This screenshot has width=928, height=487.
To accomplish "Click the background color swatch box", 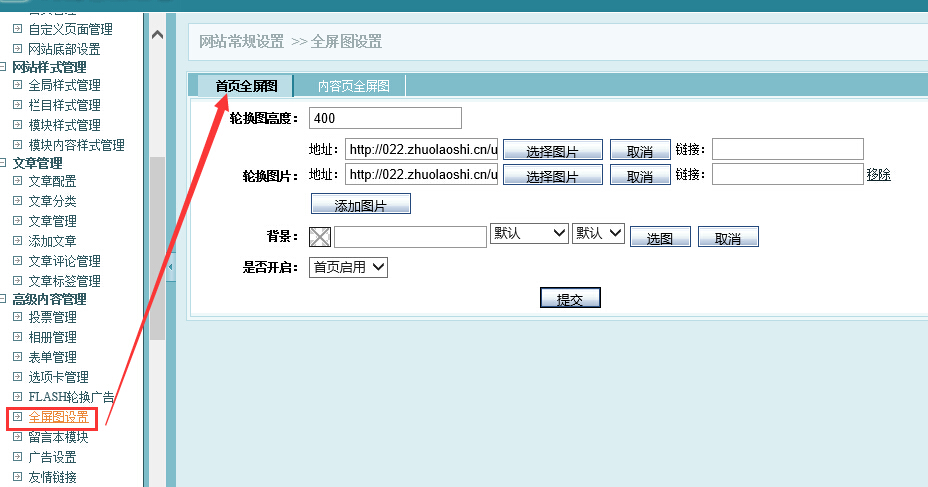I will [x=320, y=237].
